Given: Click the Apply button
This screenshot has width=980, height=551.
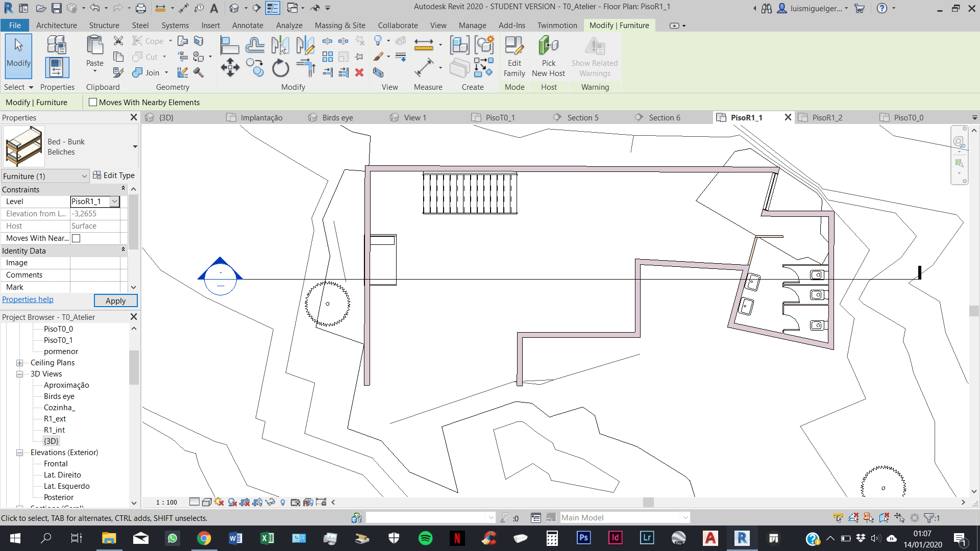Looking at the screenshot, I should 115,300.
